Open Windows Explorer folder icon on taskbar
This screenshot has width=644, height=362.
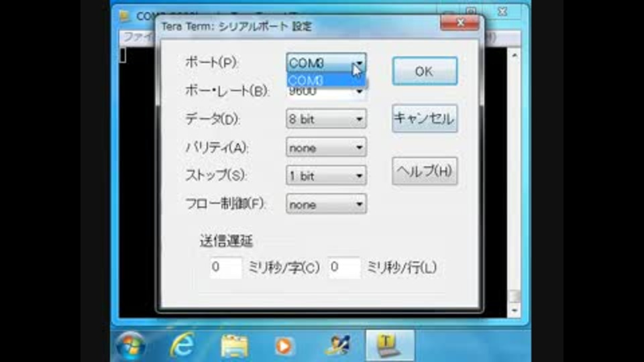[234, 346]
